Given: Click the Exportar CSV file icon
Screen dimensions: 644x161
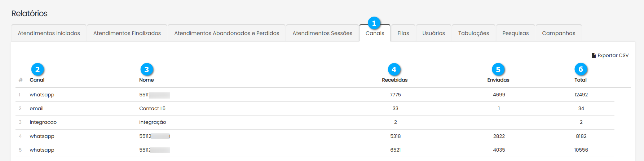Looking at the screenshot, I should click(x=594, y=55).
